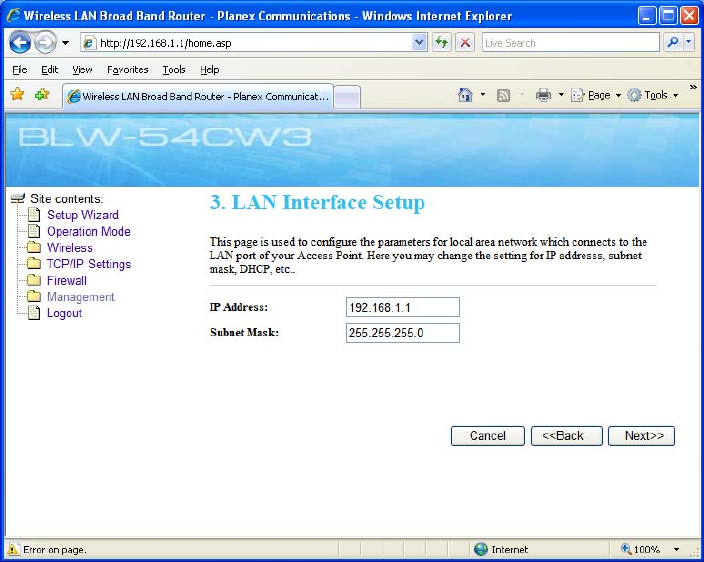Open the Tools menu in menu bar
This screenshot has width=704, height=562.
point(174,70)
